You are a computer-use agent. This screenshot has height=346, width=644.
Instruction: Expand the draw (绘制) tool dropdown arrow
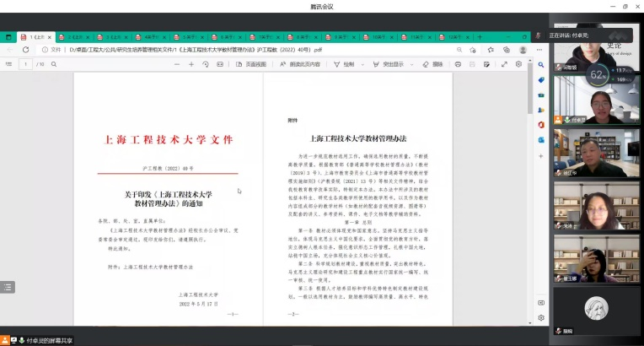point(364,64)
